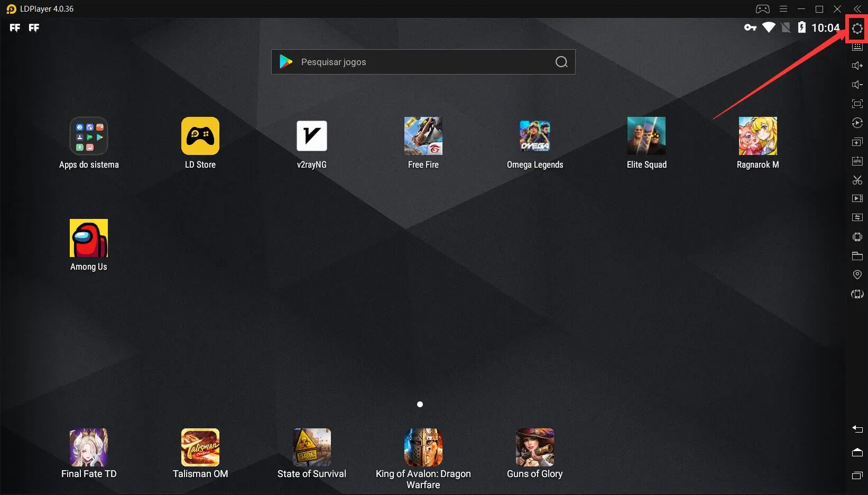Viewport: 868px width, 495px height.
Task: Click no-SIM status icon
Action: click(x=786, y=27)
